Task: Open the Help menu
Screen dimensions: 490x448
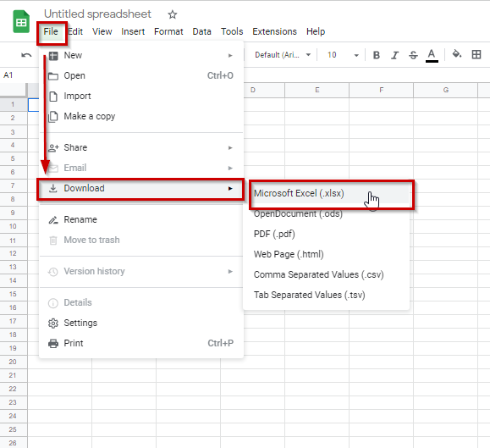Action: (316, 31)
